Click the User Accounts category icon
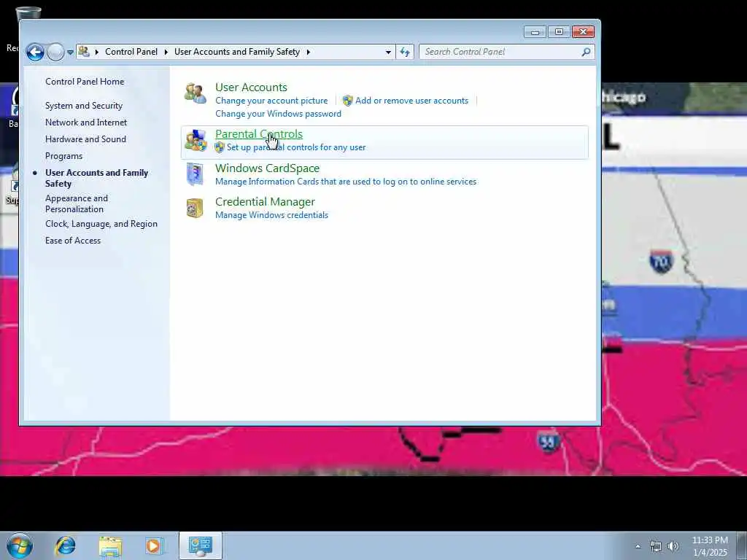Viewport: 747px width, 560px height. tap(196, 93)
